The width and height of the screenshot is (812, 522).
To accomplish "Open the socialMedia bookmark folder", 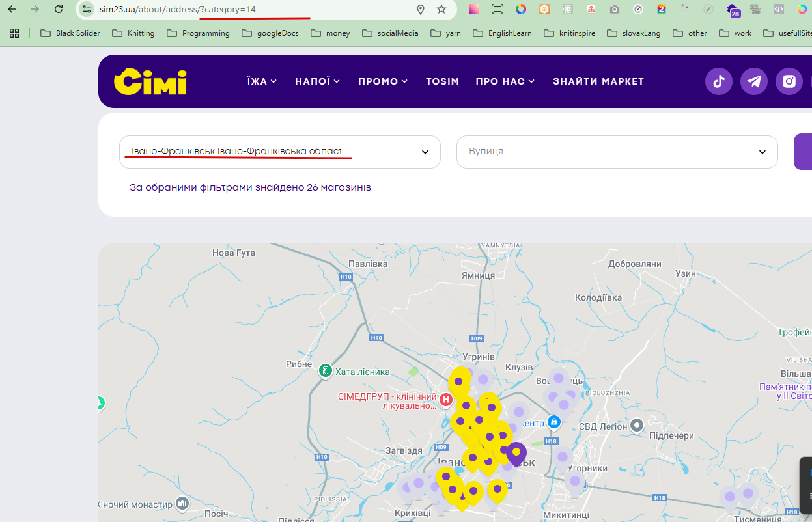I will pyautogui.click(x=390, y=33).
